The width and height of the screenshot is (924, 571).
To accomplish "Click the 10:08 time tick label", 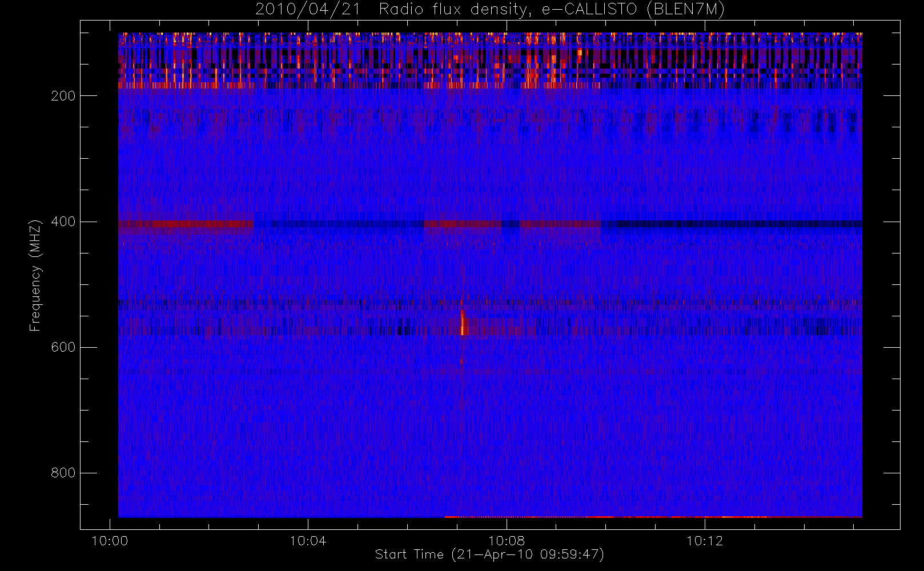I will tap(506, 540).
